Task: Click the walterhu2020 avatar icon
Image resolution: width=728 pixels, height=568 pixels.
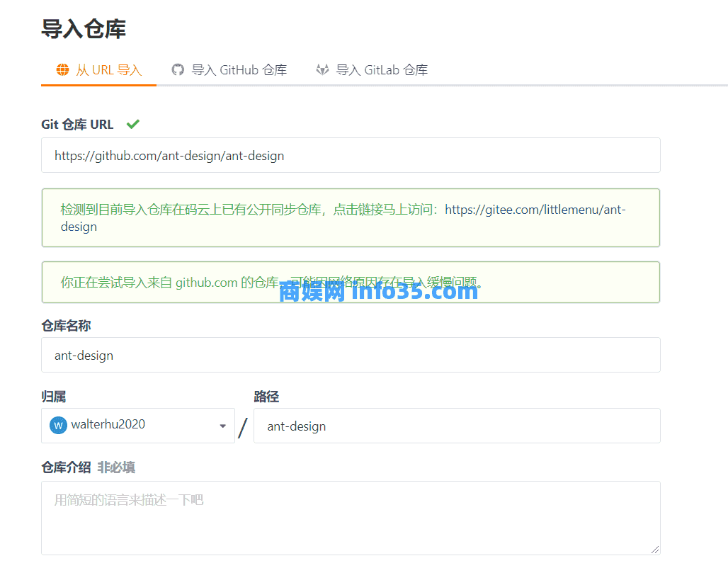Action: (x=59, y=425)
